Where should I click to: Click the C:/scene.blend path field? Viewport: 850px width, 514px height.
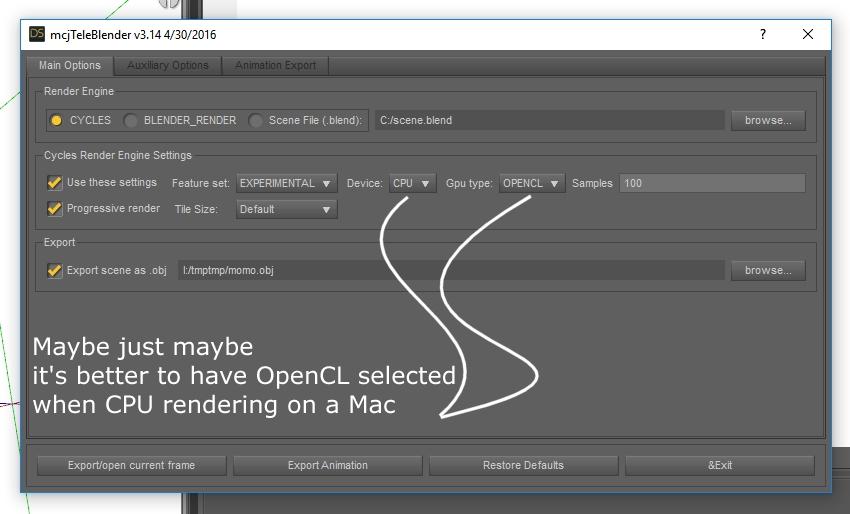point(549,120)
